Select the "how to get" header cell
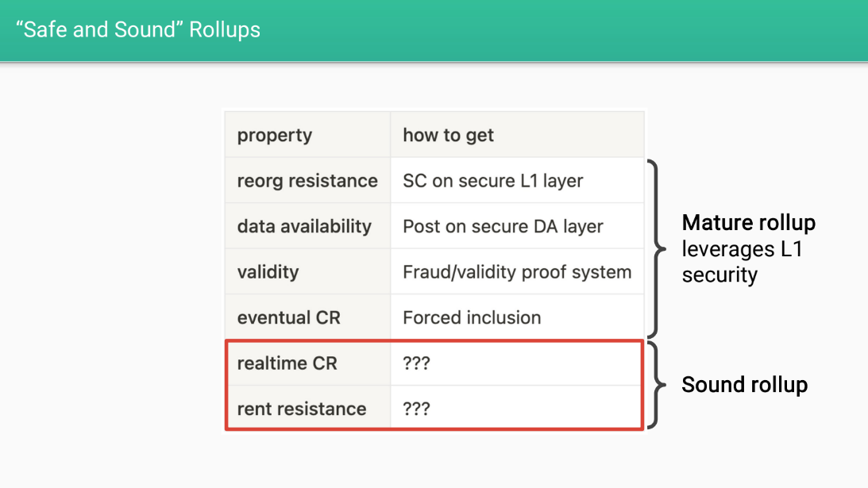 [x=448, y=135]
